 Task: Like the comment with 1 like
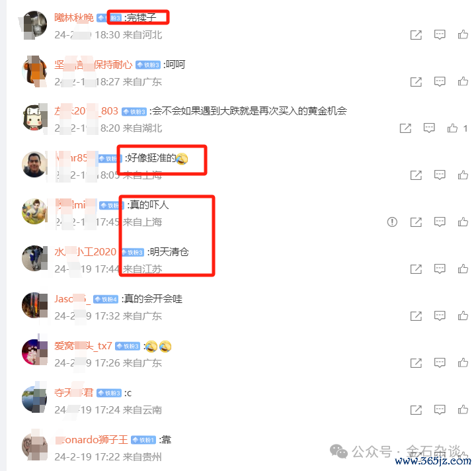tap(452, 128)
